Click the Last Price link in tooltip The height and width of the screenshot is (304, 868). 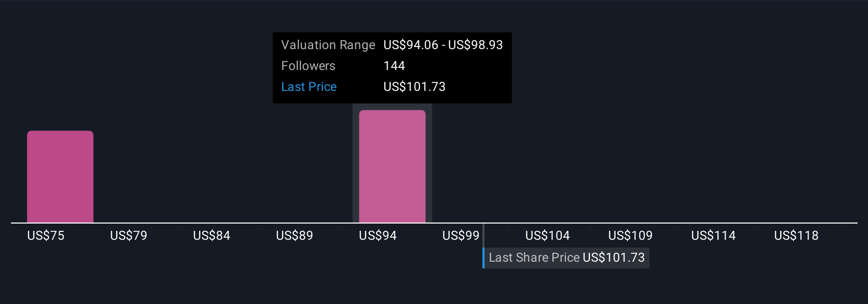pyautogui.click(x=309, y=87)
